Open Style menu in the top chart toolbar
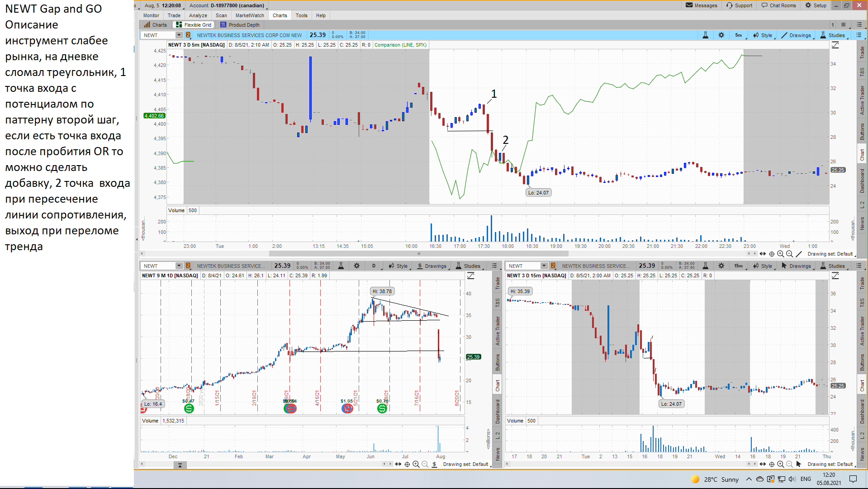Image resolution: width=868 pixels, height=489 pixels. 764,35
